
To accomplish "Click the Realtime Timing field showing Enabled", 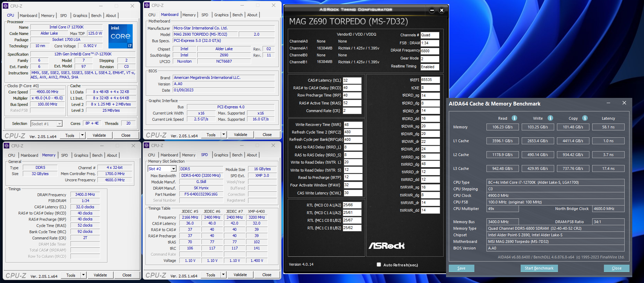I will (x=430, y=67).
